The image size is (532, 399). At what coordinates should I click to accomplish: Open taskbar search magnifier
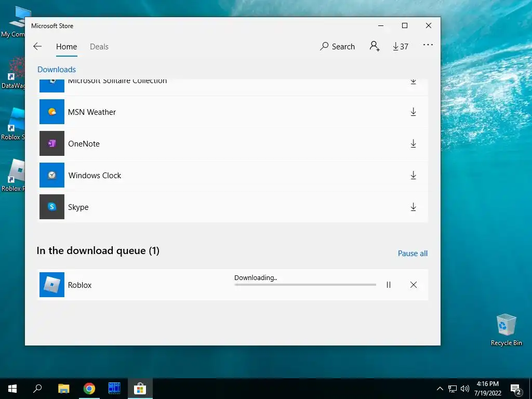tap(37, 389)
